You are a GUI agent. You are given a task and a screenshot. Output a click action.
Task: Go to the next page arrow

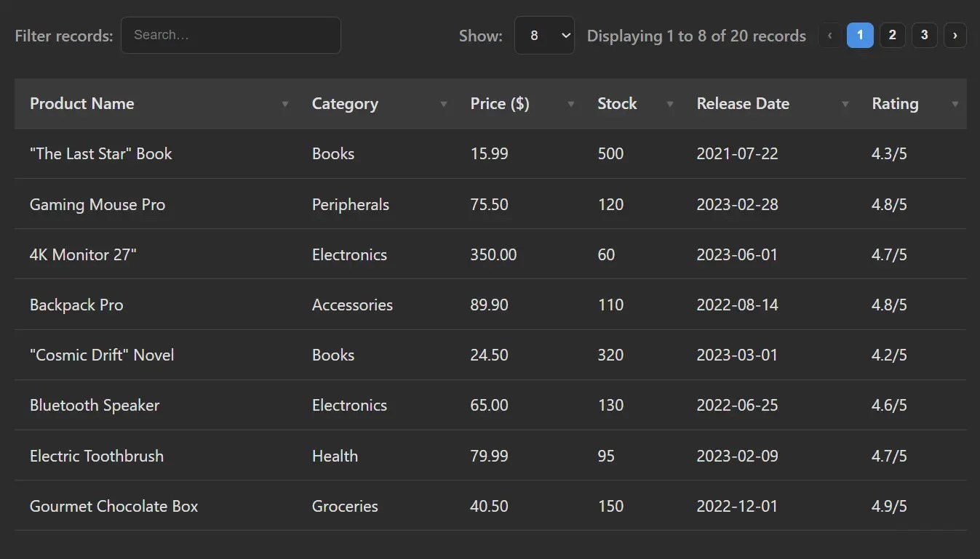[x=955, y=35]
